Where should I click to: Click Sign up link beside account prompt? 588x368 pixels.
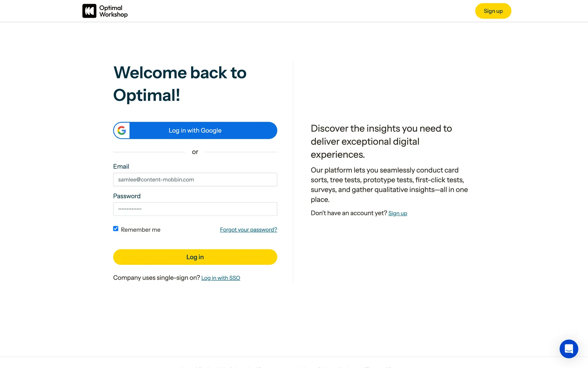[398, 213]
